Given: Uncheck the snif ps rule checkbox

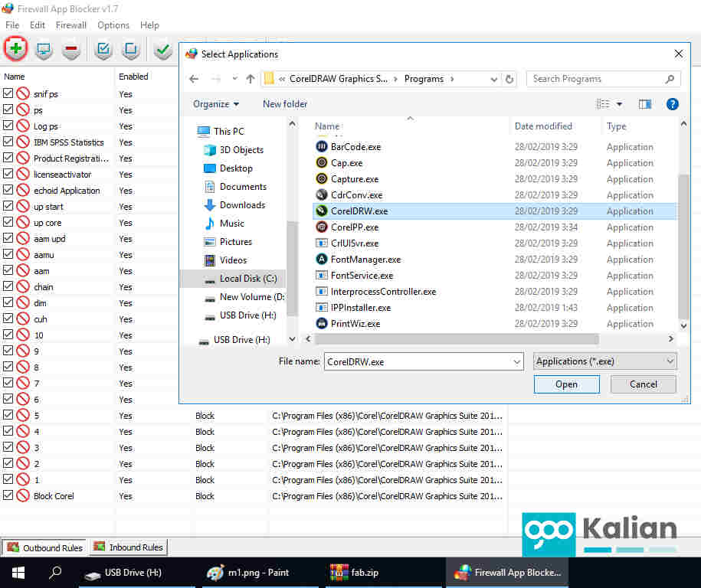Looking at the screenshot, I should point(8,93).
